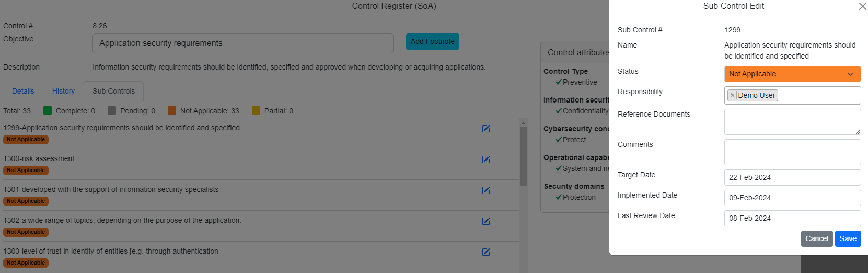Click edit icon for 1300-risk assessment
Image resolution: width=868 pixels, height=273 pixels.
(486, 160)
